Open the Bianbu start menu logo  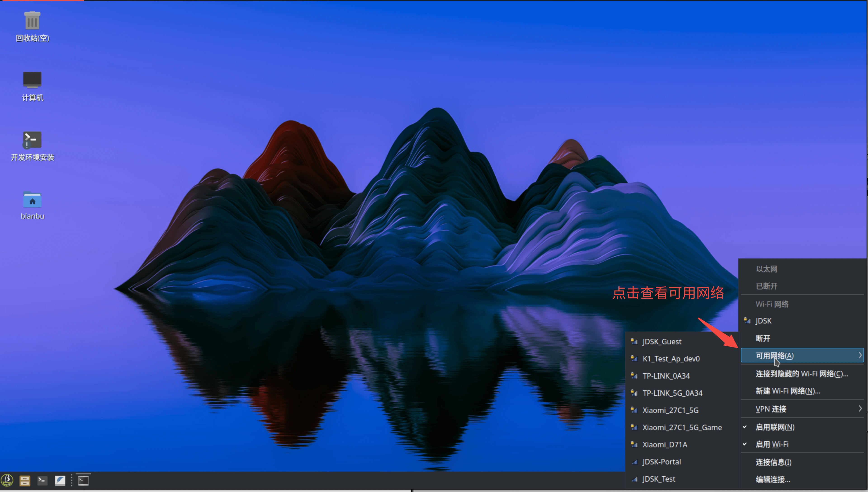coord(7,480)
